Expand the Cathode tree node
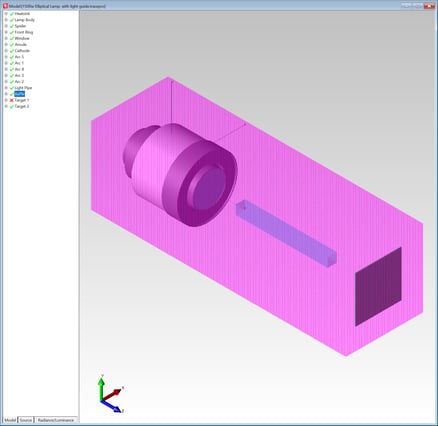The image size is (438, 426). 6,51
